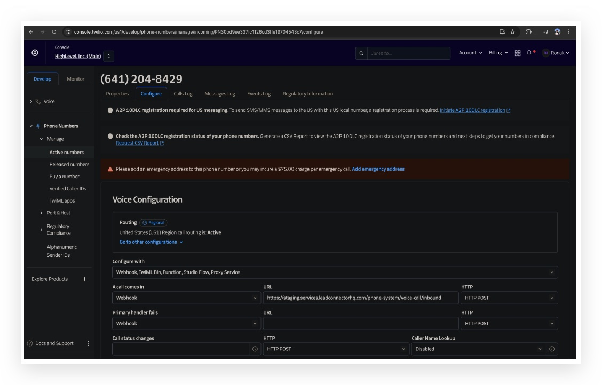This screenshot has width=602, height=385.
Task: Click the A call comes in URL field
Action: coord(361,298)
